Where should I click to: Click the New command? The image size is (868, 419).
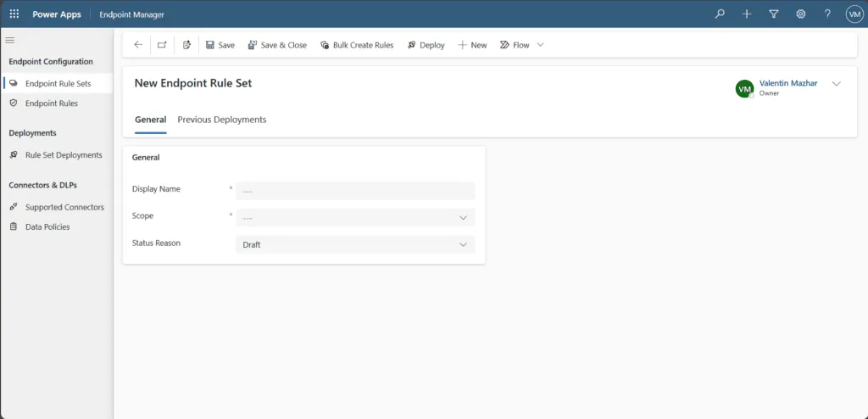[x=472, y=45]
